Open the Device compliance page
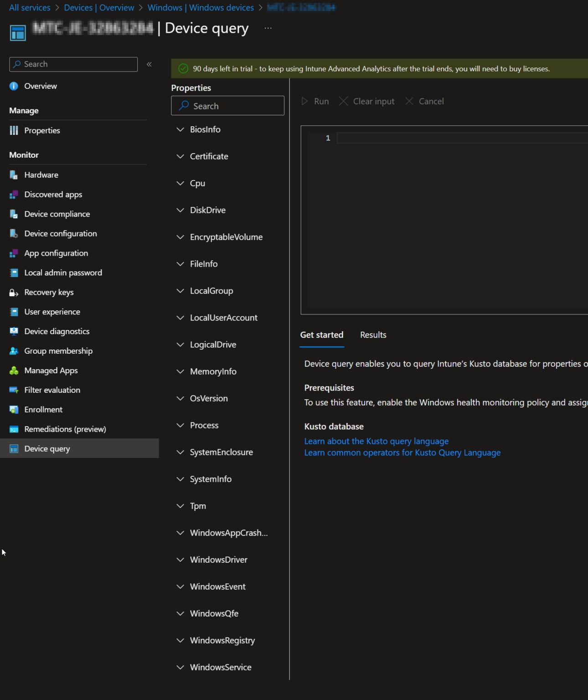Image resolution: width=588 pixels, height=700 pixels. point(57,214)
